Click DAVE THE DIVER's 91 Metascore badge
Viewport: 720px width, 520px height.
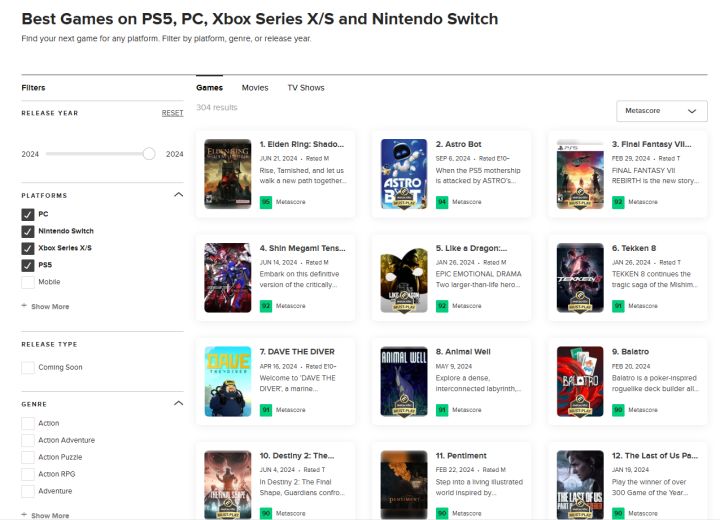(x=266, y=409)
